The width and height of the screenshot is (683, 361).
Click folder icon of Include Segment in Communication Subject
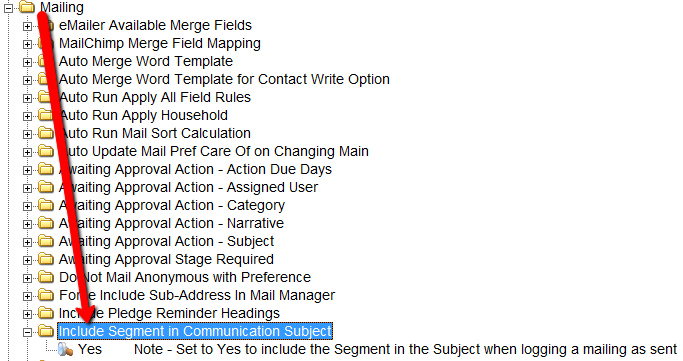pyautogui.click(x=46, y=331)
